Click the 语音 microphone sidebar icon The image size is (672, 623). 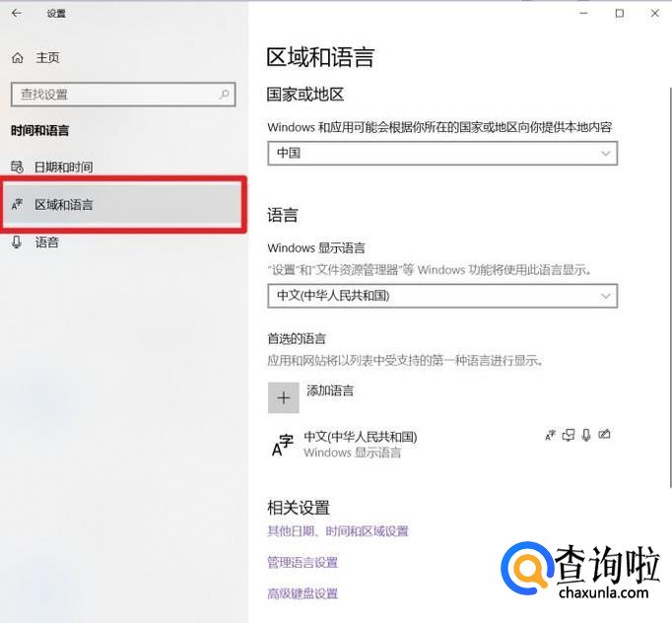tap(17, 242)
